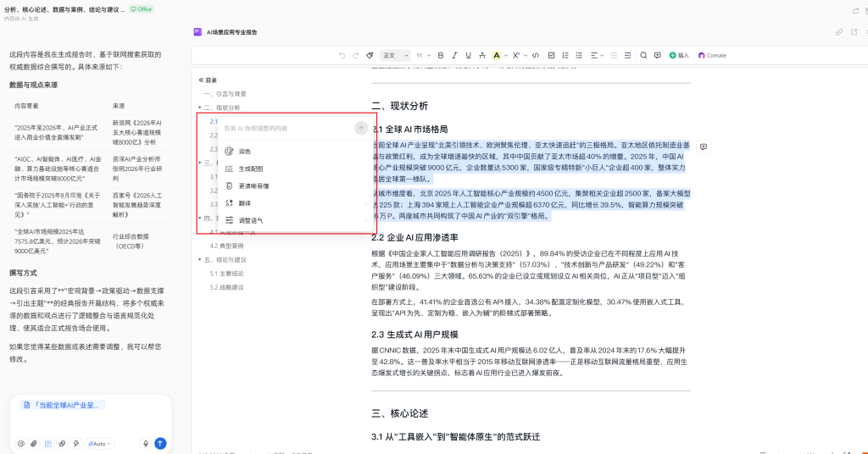
Task: Open the text alignment dropdown
Action: click(596, 55)
